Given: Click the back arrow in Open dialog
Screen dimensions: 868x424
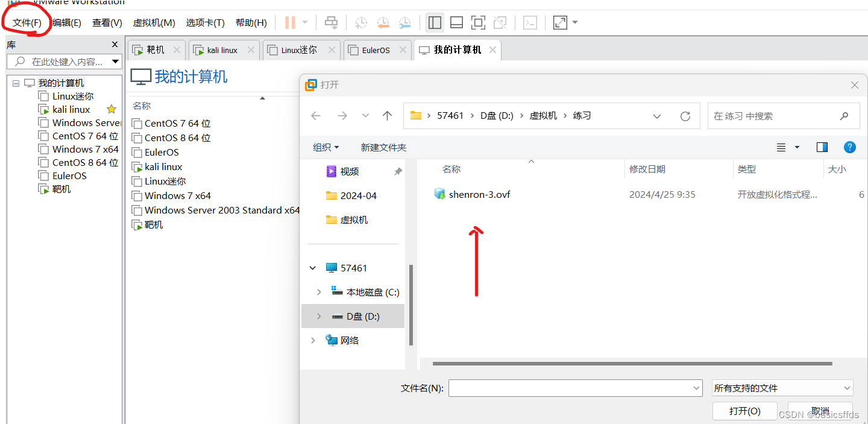Looking at the screenshot, I should 316,116.
